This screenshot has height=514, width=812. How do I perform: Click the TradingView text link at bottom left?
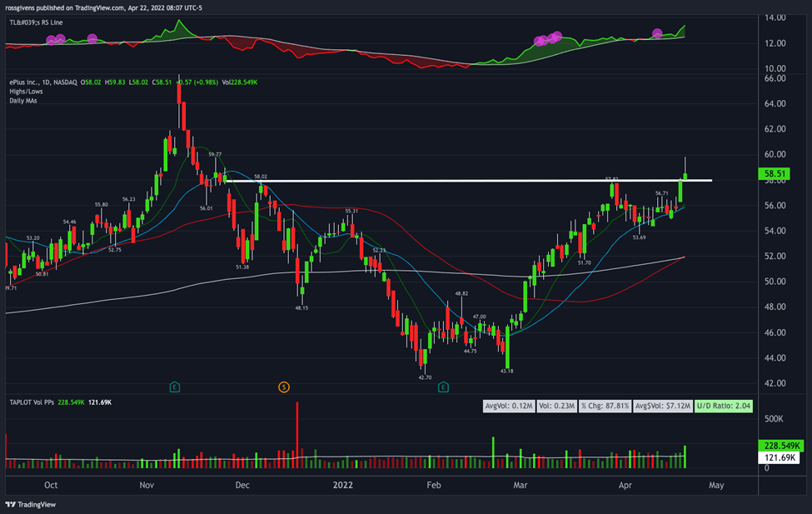[37, 505]
